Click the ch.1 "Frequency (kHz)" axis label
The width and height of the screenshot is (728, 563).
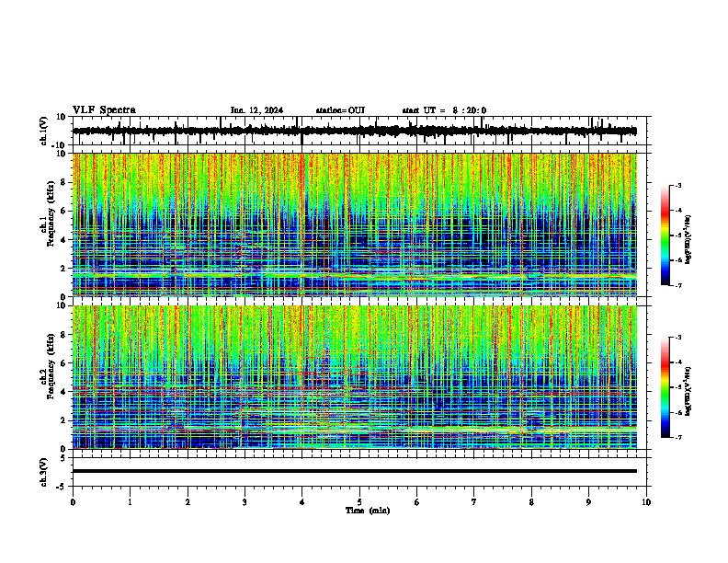[x=51, y=214]
